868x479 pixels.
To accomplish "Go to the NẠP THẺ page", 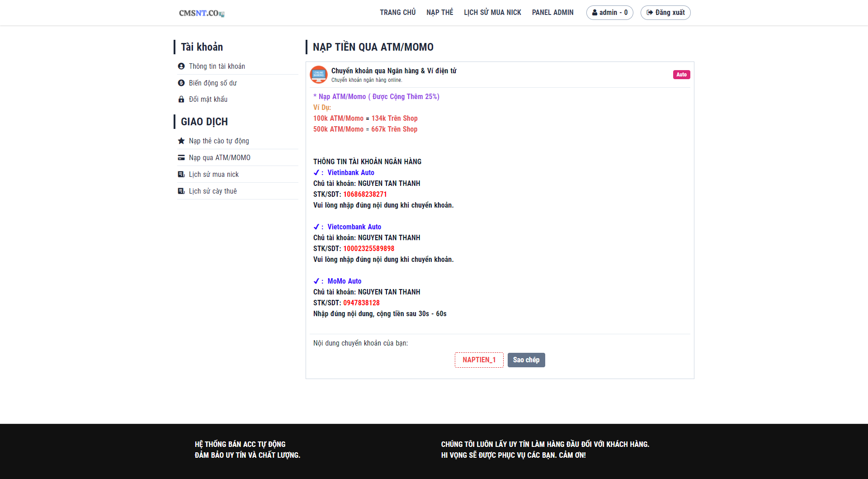I will (440, 13).
